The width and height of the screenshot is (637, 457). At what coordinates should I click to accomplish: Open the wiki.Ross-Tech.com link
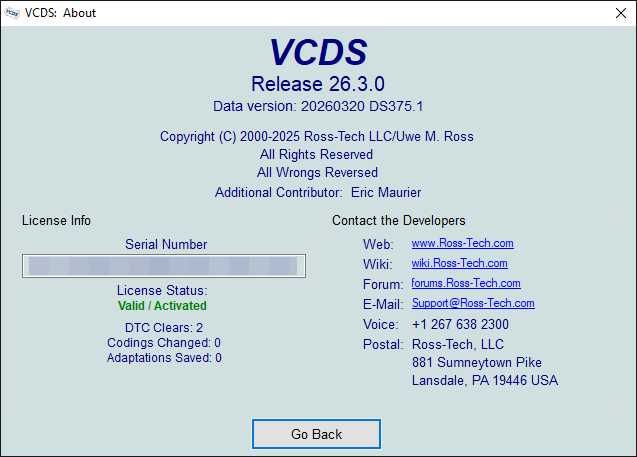pyautogui.click(x=459, y=263)
